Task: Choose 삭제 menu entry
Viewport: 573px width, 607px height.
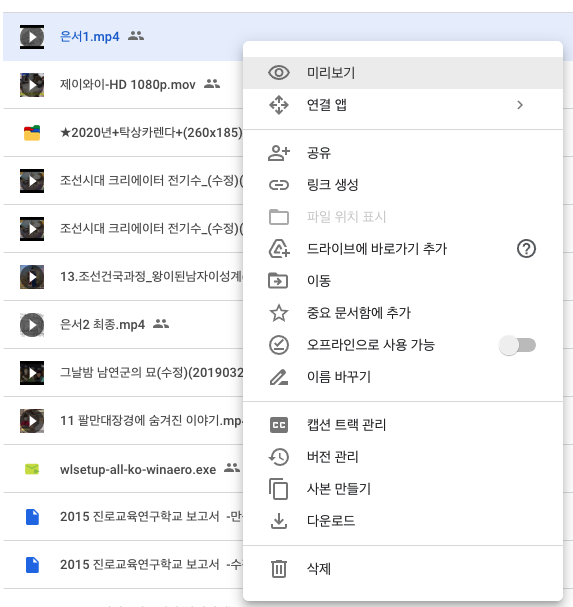Action: click(x=403, y=569)
